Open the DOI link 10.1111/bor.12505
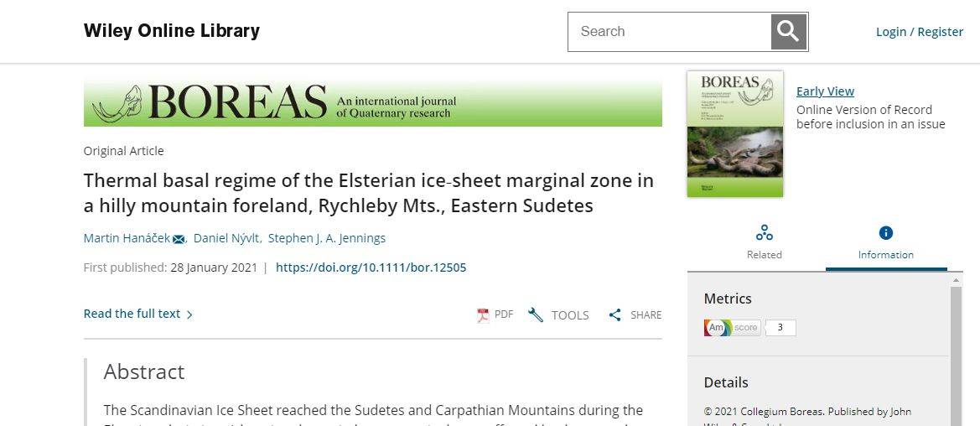 pyautogui.click(x=371, y=268)
